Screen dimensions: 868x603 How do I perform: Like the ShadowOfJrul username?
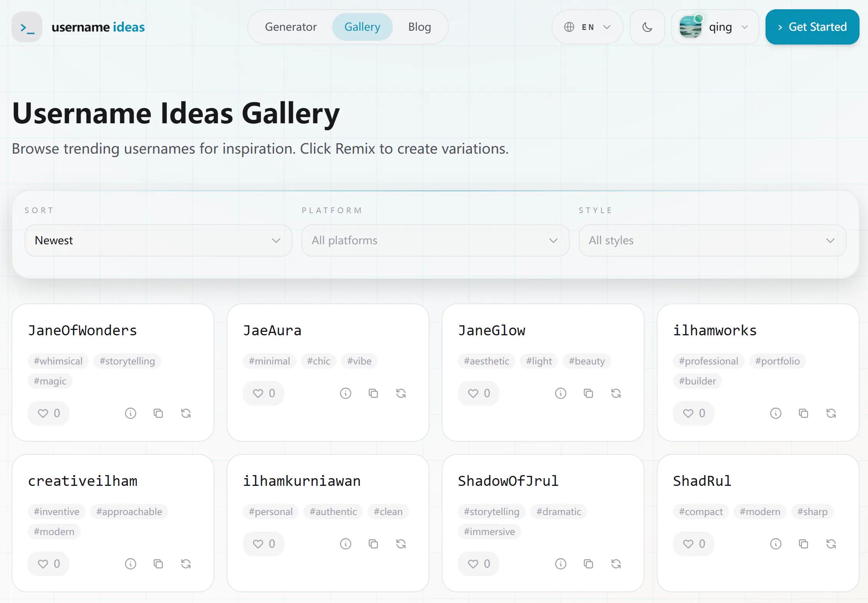[479, 564]
